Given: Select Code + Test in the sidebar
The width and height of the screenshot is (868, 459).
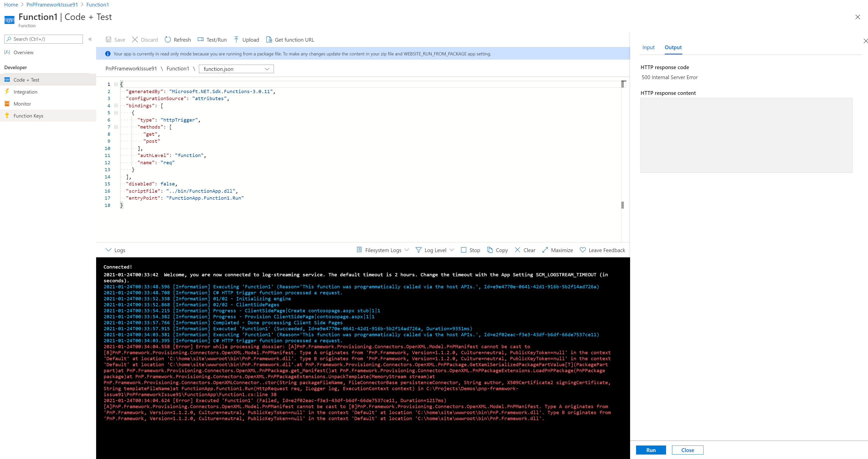Looking at the screenshot, I should click(x=26, y=80).
